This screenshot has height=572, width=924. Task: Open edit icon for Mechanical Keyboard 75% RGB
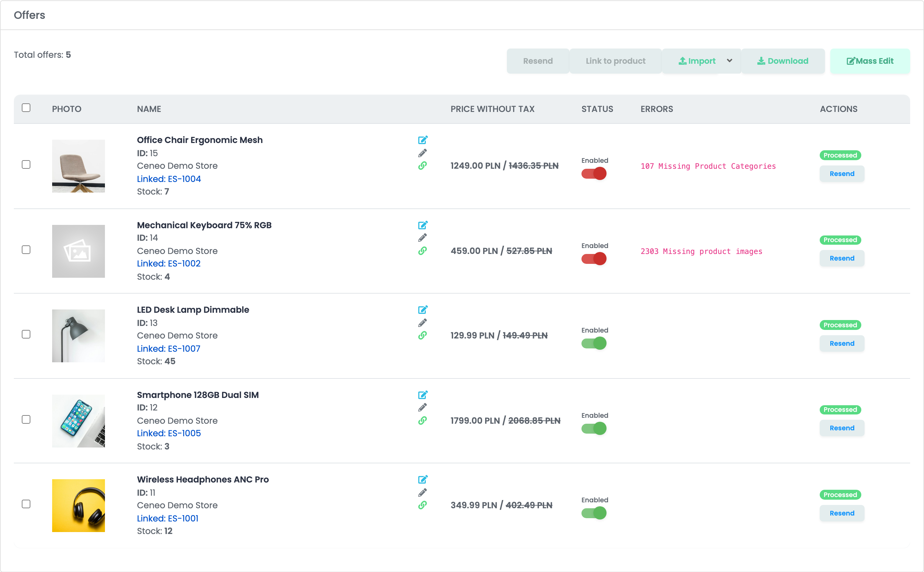422,225
